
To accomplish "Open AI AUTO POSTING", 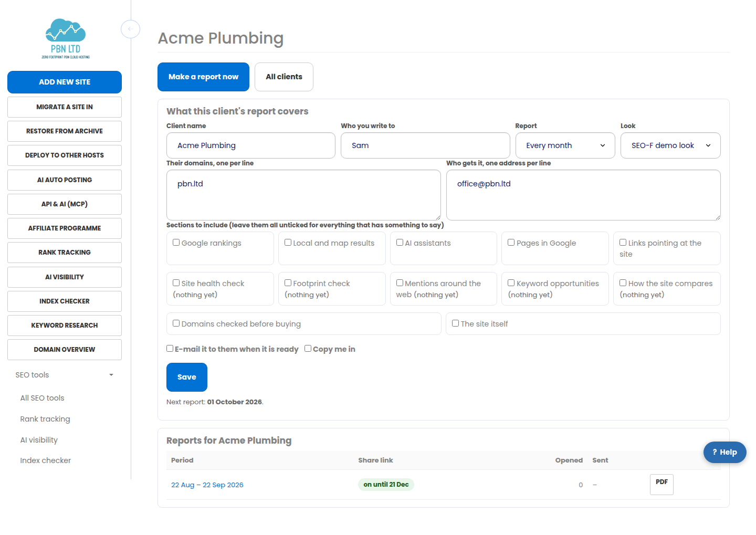I will point(65,180).
